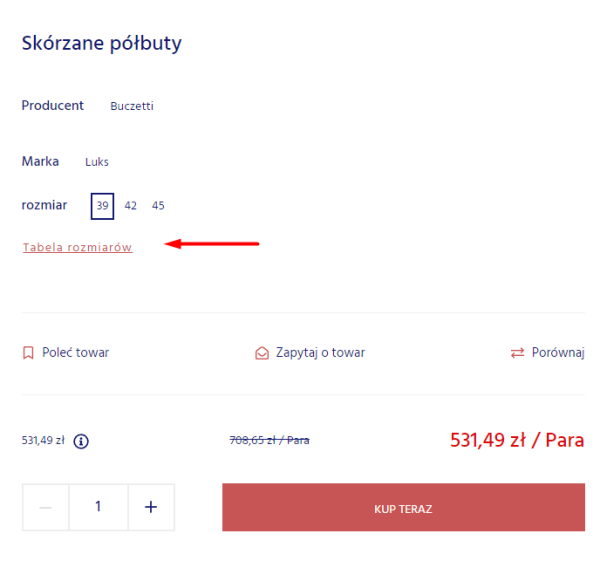Open the Tabela rozmiarów link
The image size is (600, 561).
coord(77,247)
